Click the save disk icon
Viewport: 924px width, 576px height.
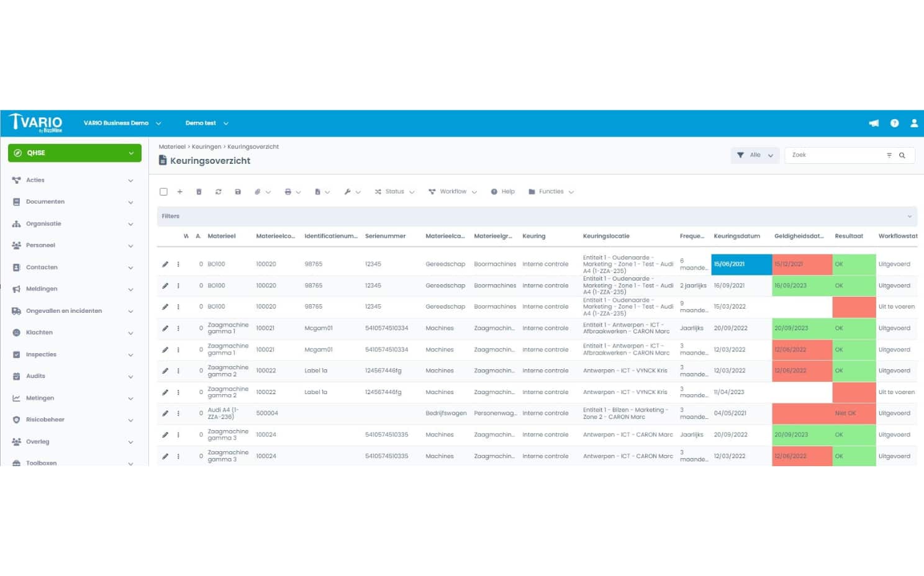coord(238,192)
